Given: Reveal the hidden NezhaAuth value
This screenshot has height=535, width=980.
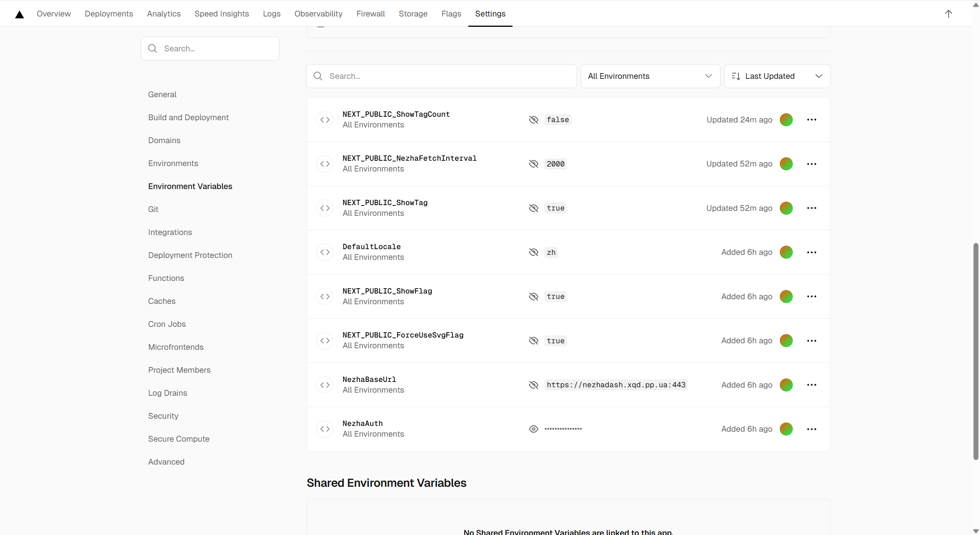Looking at the screenshot, I should [533, 429].
